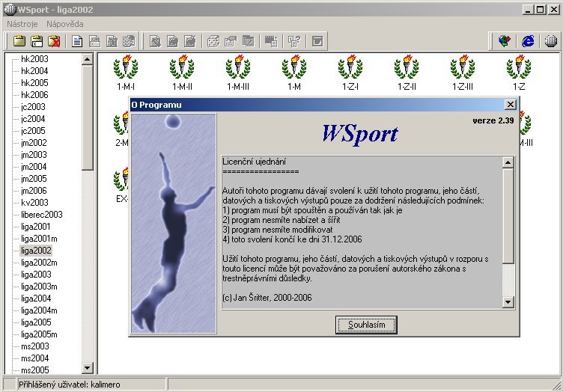Select liga2003m in the tree

click(39, 287)
